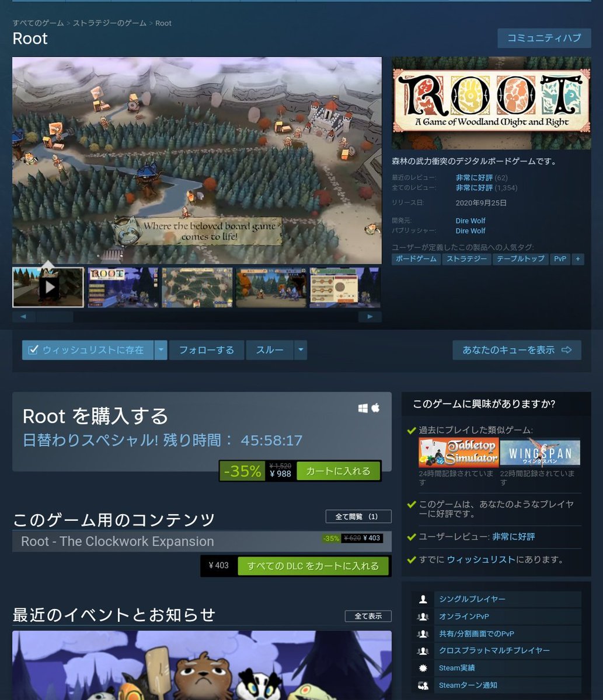Open publisher Dire Wolf link
This screenshot has width=603, height=700.
pyautogui.click(x=470, y=231)
